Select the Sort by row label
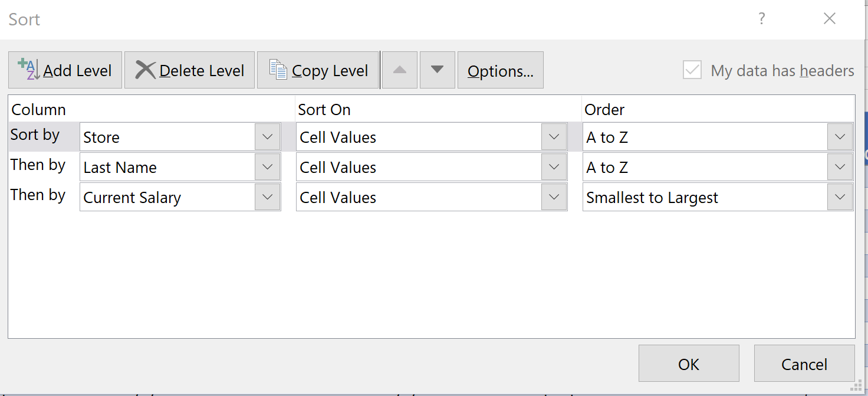Image resolution: width=868 pixels, height=396 pixels. [x=35, y=135]
